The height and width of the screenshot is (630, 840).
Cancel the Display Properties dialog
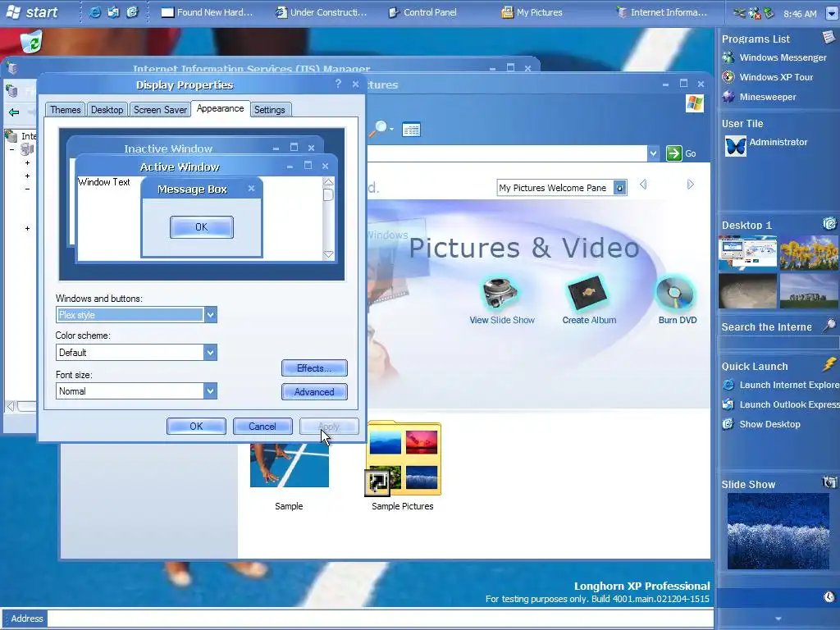262,427
